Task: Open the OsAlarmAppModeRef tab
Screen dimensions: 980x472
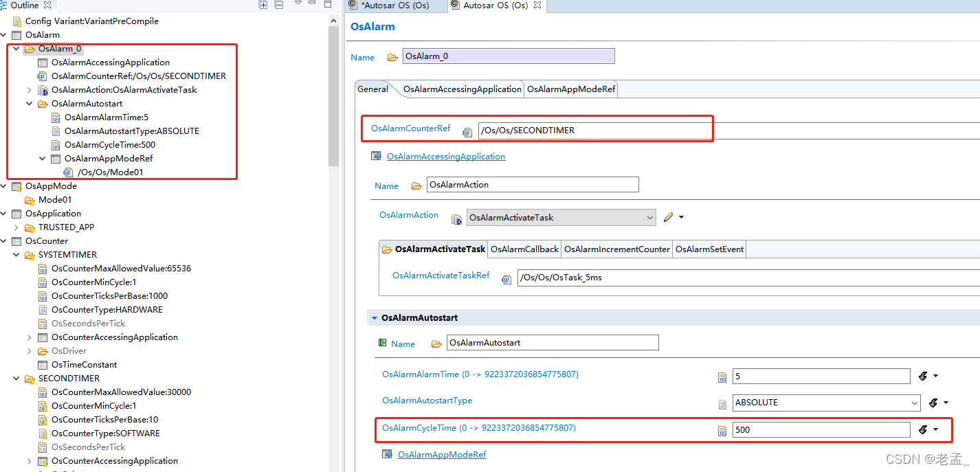Action: point(571,89)
